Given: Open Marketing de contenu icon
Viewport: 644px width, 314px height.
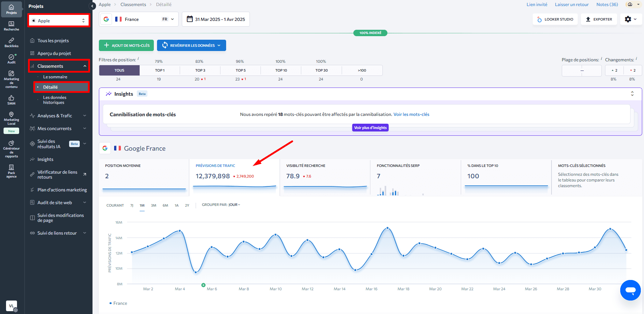Looking at the screenshot, I should pyautogui.click(x=11, y=79).
